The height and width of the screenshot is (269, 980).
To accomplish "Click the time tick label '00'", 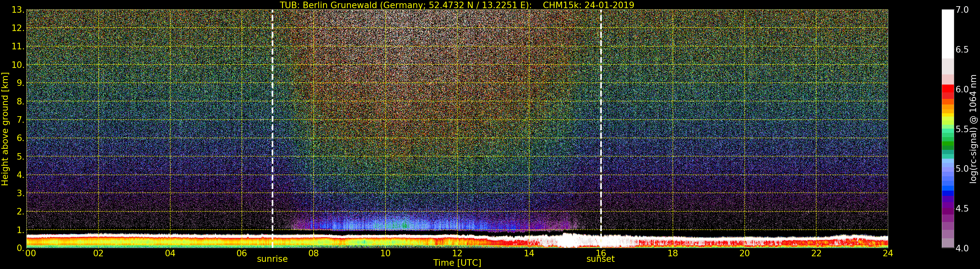I will click(x=31, y=253).
